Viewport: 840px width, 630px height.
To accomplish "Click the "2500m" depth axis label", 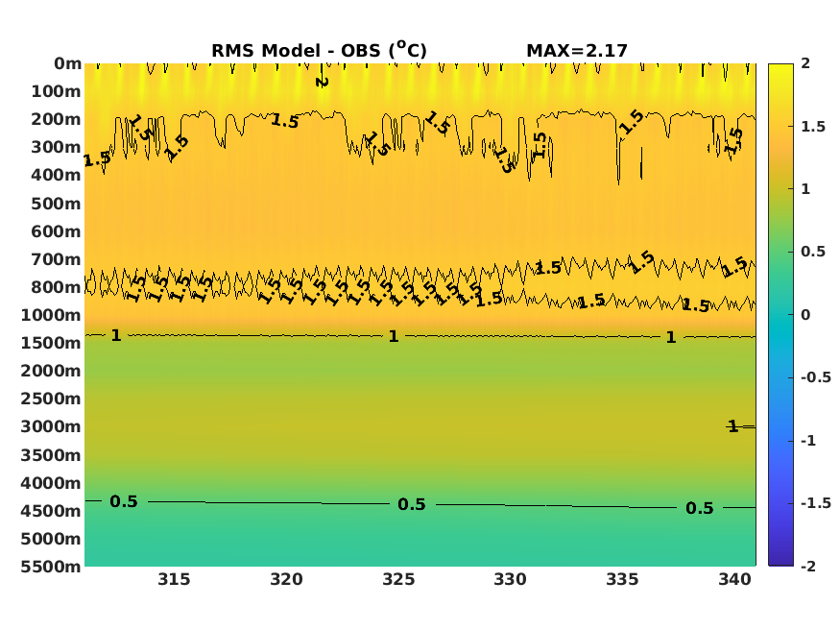I will point(51,399).
